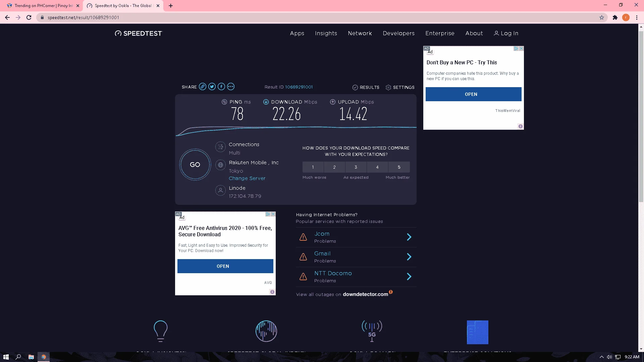644x362 pixels.
Task: Click the Results checkmark icon
Action: pyautogui.click(x=355, y=87)
